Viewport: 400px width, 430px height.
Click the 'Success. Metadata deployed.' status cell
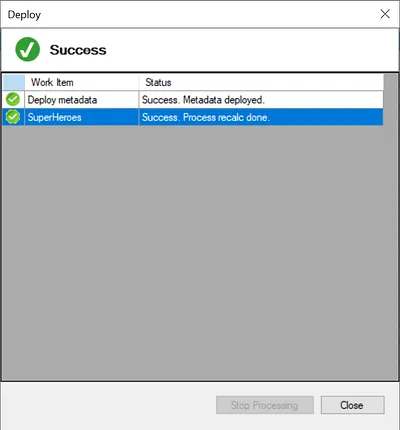coord(261,99)
